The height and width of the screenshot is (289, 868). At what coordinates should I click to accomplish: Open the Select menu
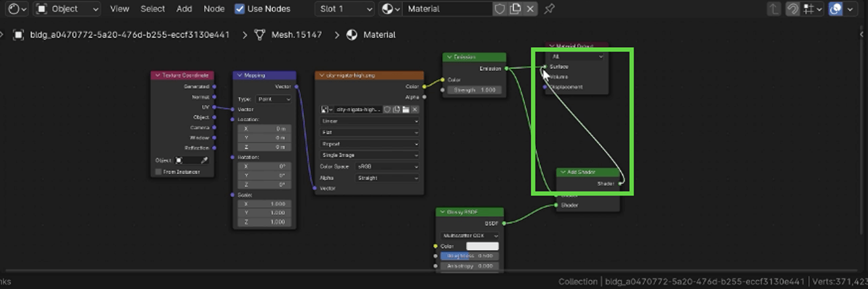pyautogui.click(x=153, y=9)
